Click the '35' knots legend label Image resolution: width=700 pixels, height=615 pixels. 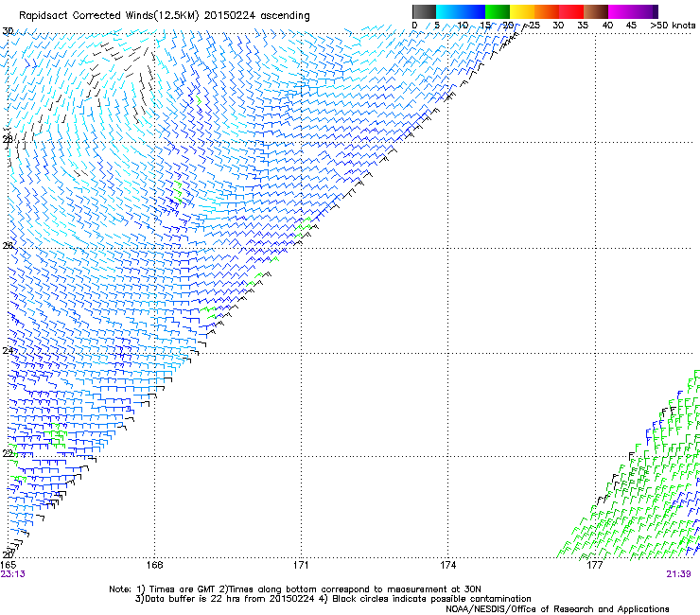pyautogui.click(x=583, y=26)
